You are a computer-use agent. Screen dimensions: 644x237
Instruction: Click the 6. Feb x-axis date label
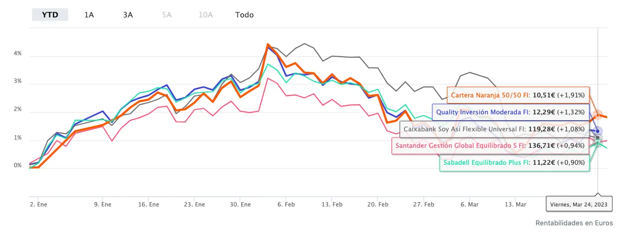pos(286,205)
